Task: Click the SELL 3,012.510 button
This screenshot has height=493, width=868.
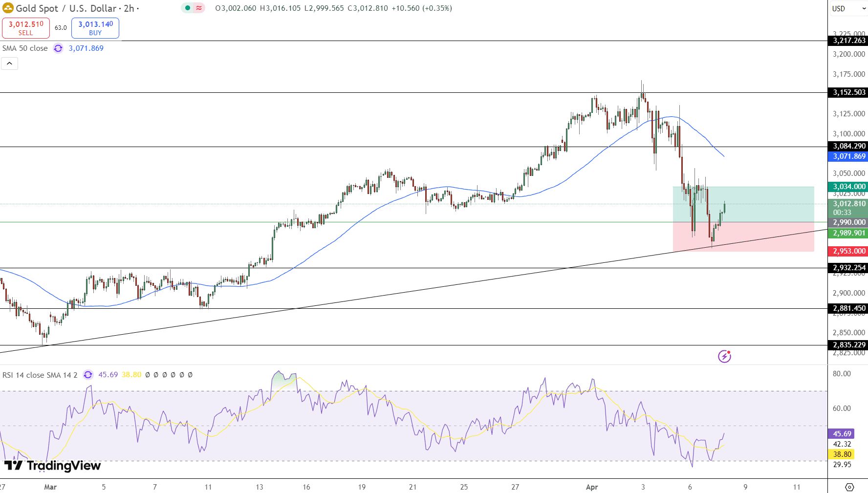Action: coord(26,28)
